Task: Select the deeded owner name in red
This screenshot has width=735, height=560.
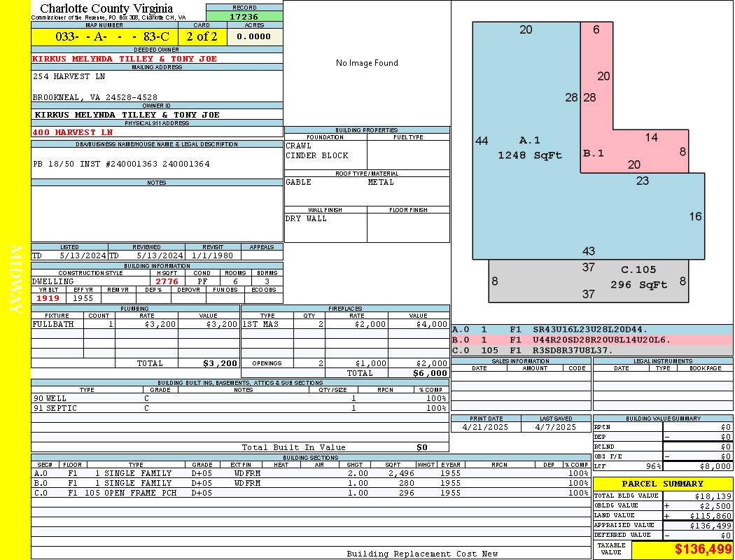Action: (x=125, y=59)
